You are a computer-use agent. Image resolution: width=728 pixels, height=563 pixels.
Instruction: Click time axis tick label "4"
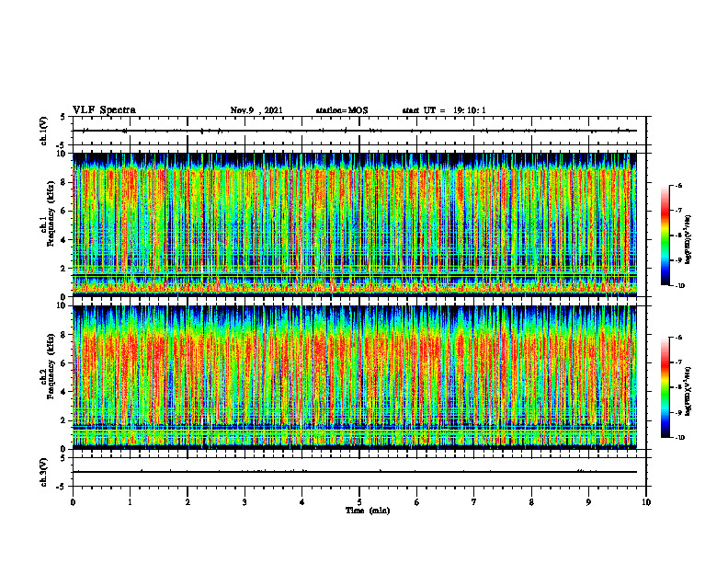tap(302, 502)
